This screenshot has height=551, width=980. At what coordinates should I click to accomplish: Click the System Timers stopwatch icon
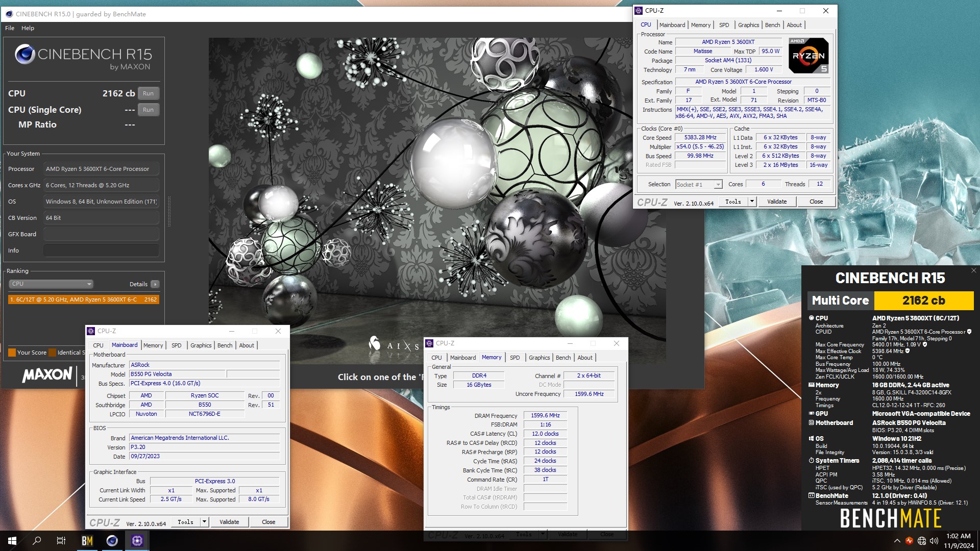[x=811, y=460]
